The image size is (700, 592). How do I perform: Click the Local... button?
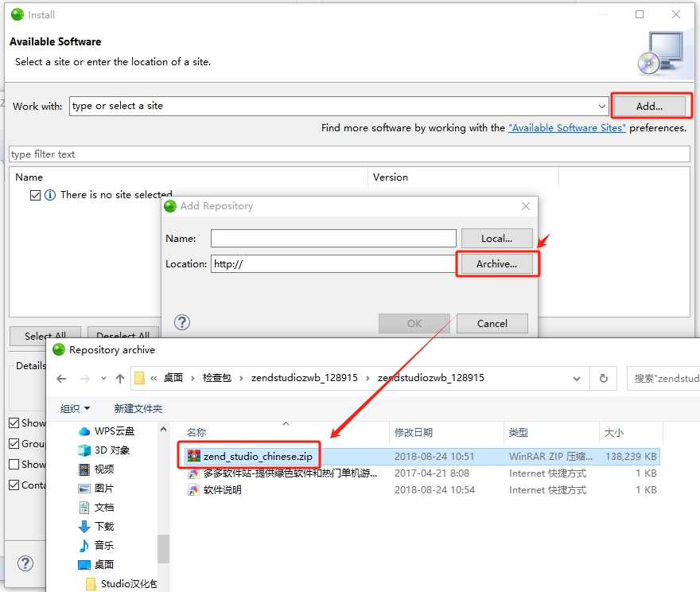496,239
